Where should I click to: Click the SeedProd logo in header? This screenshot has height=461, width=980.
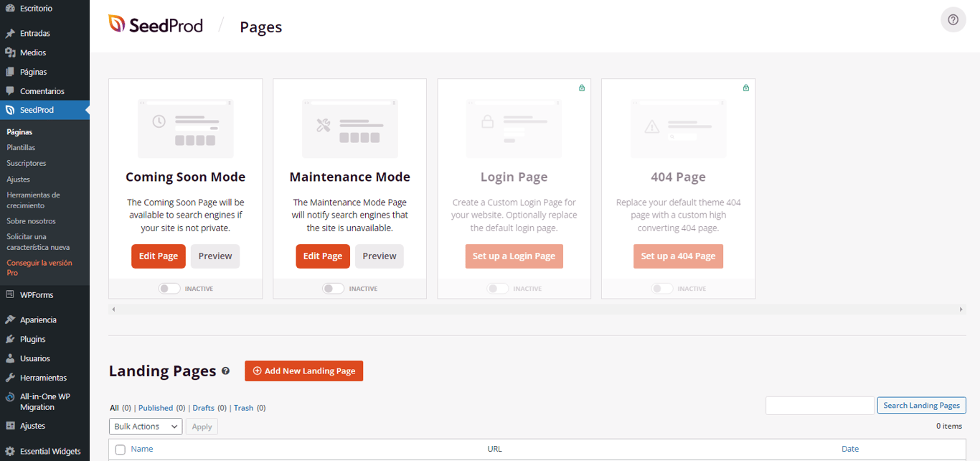(156, 25)
